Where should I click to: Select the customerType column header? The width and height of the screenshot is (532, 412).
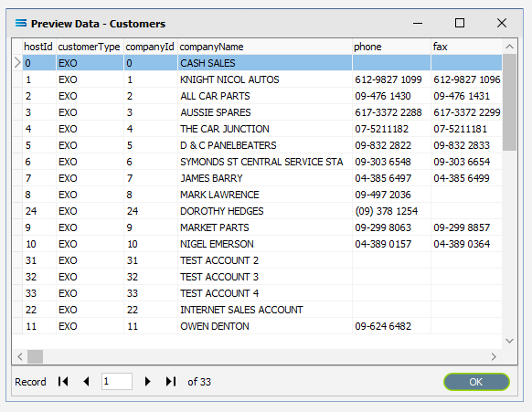[x=90, y=47]
